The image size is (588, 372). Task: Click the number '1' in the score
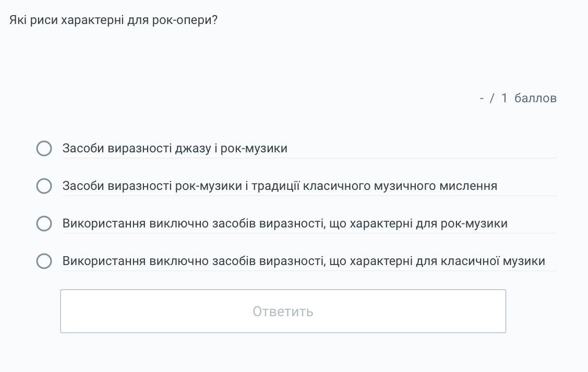coord(504,98)
